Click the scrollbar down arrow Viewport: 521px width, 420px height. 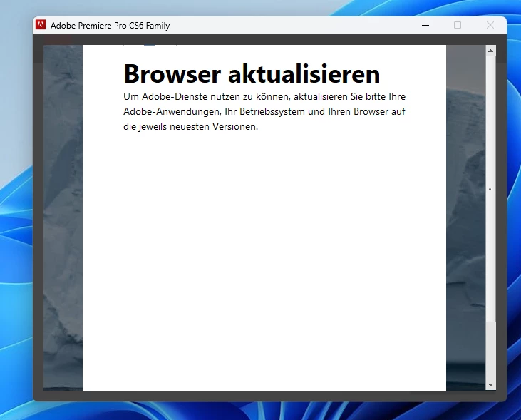(x=491, y=385)
